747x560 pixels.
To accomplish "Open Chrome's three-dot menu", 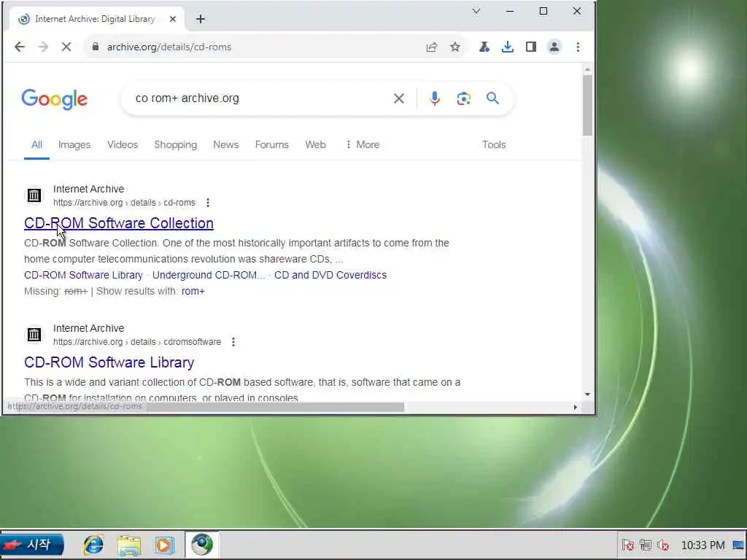I will 578,47.
